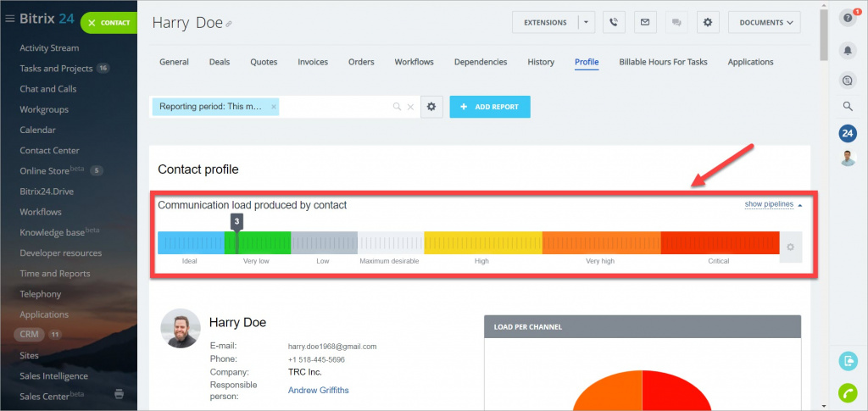
Task: Open the contact settings gear in the header
Action: point(708,23)
